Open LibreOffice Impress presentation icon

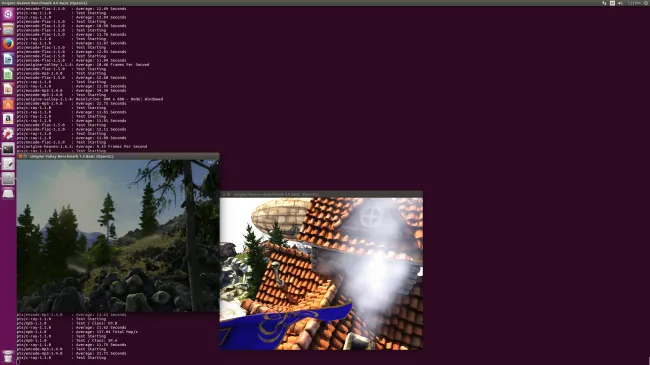(8, 89)
